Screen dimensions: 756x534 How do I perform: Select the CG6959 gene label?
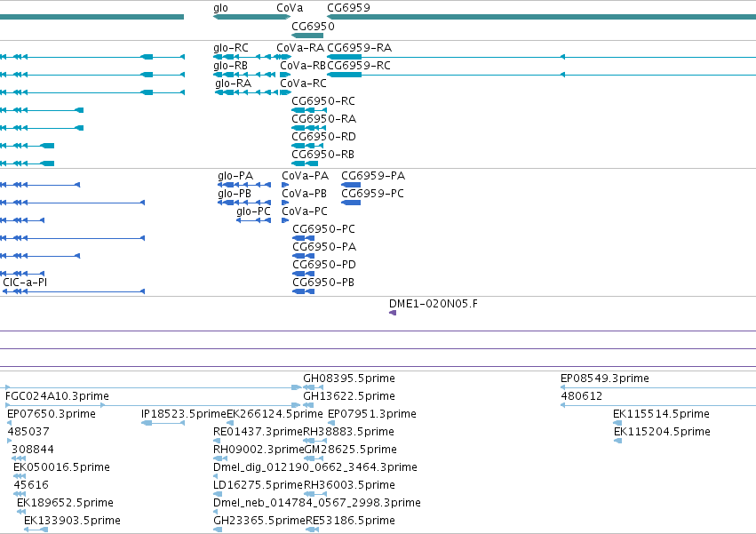click(348, 8)
